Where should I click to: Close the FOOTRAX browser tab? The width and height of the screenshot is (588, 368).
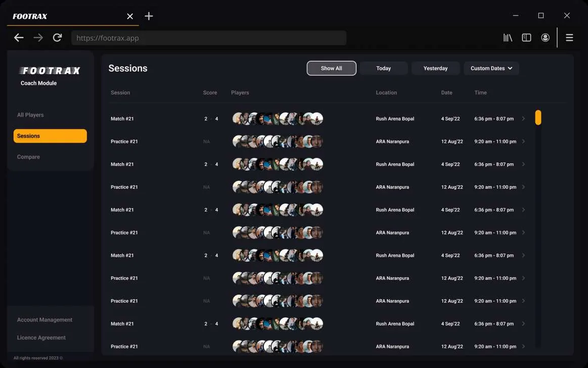tap(130, 16)
